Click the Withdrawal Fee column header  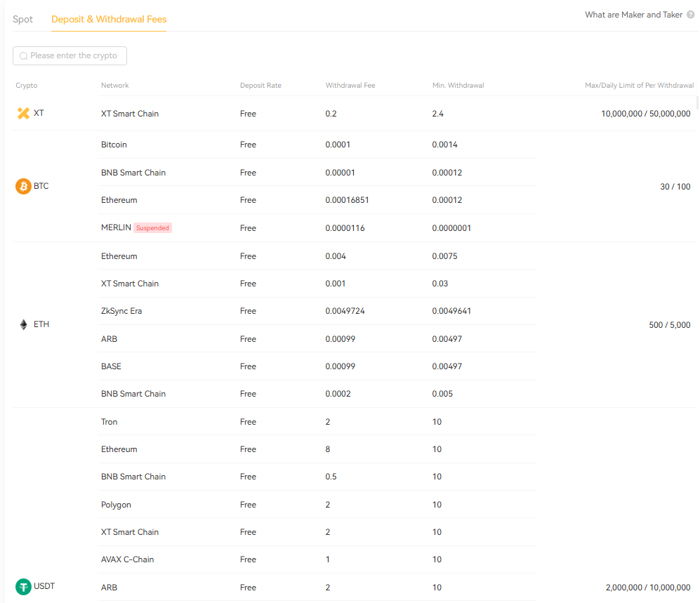coord(350,85)
